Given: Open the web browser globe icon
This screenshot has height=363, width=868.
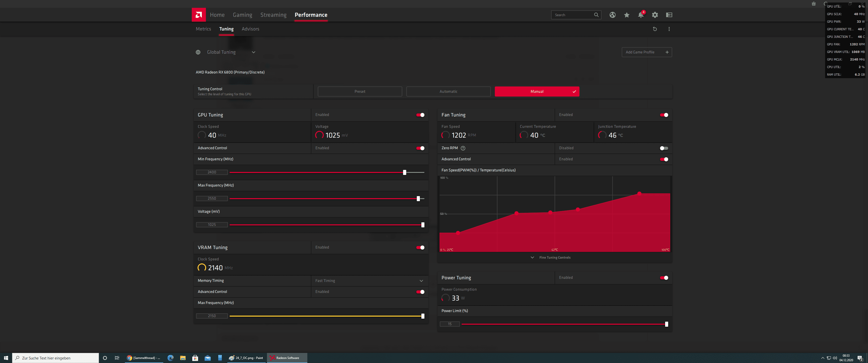Looking at the screenshot, I should pyautogui.click(x=613, y=15).
